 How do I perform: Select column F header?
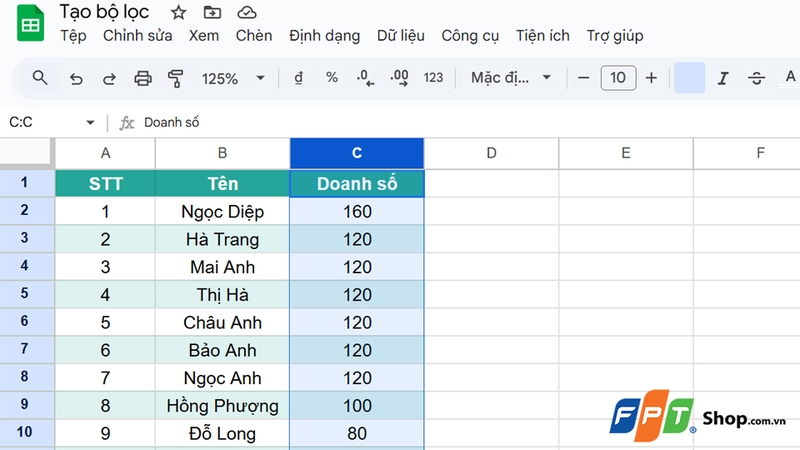tap(747, 153)
